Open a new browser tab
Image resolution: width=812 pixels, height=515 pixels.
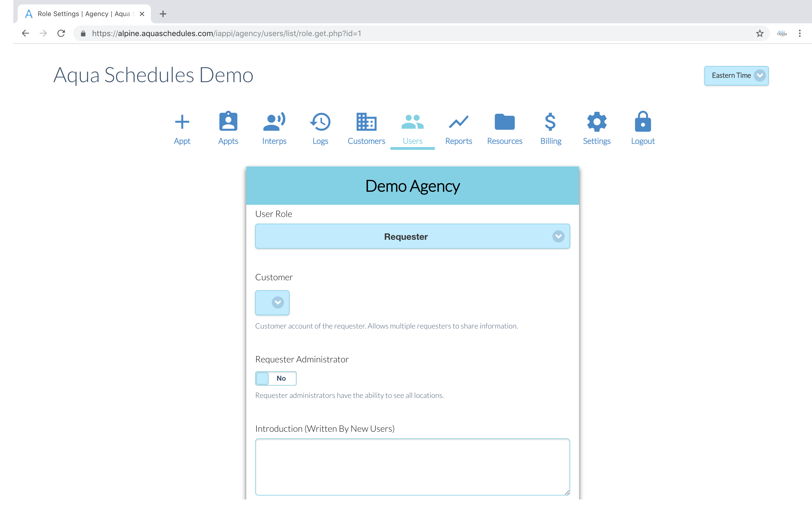[x=163, y=14]
